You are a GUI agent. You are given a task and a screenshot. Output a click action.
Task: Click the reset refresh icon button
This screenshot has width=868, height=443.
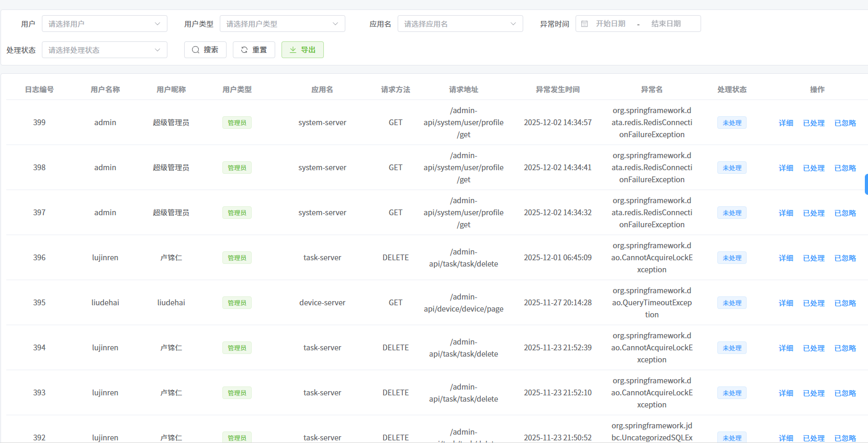click(x=254, y=50)
